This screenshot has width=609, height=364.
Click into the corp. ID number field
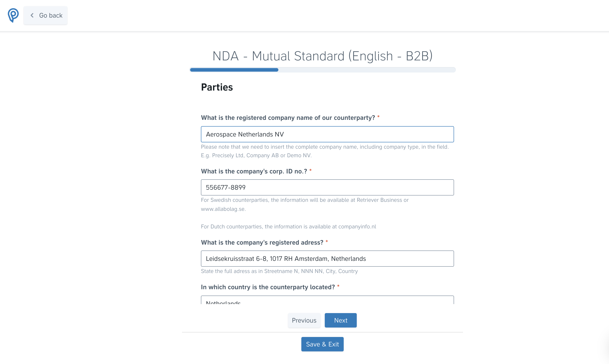click(x=327, y=187)
